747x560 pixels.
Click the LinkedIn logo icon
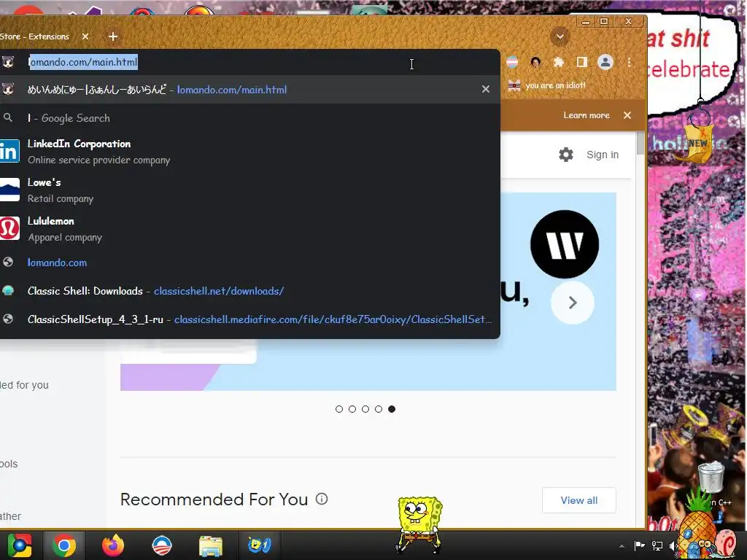(x=9, y=152)
